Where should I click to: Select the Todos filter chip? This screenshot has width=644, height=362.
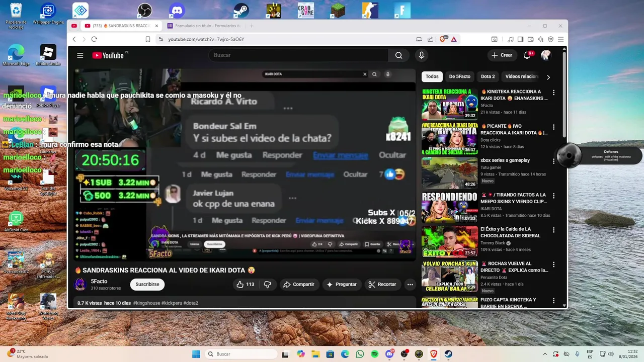click(x=432, y=76)
